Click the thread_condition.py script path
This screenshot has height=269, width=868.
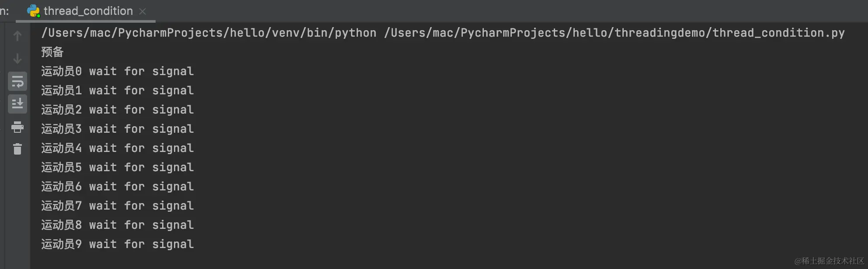coord(614,33)
